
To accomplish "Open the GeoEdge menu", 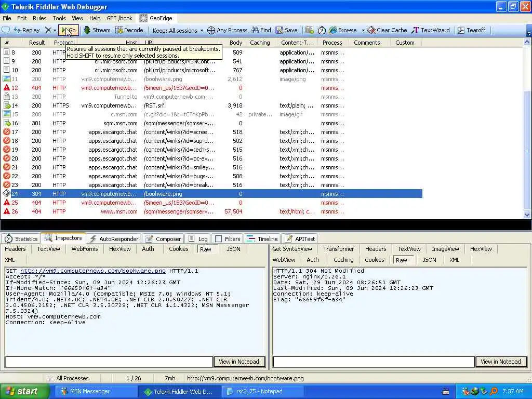I will click(x=156, y=18).
